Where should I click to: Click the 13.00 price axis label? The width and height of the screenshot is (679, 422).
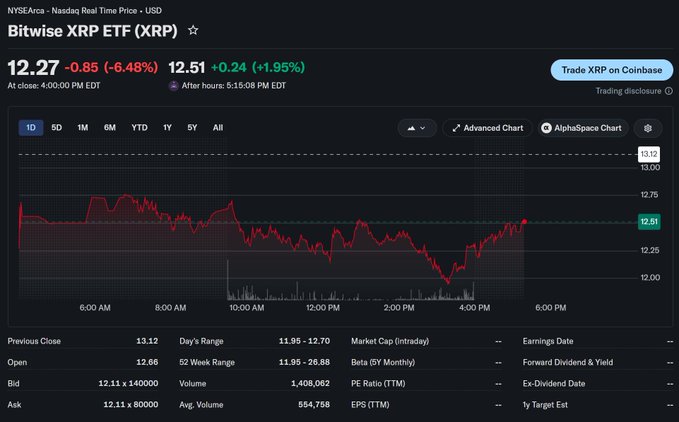[x=650, y=168]
